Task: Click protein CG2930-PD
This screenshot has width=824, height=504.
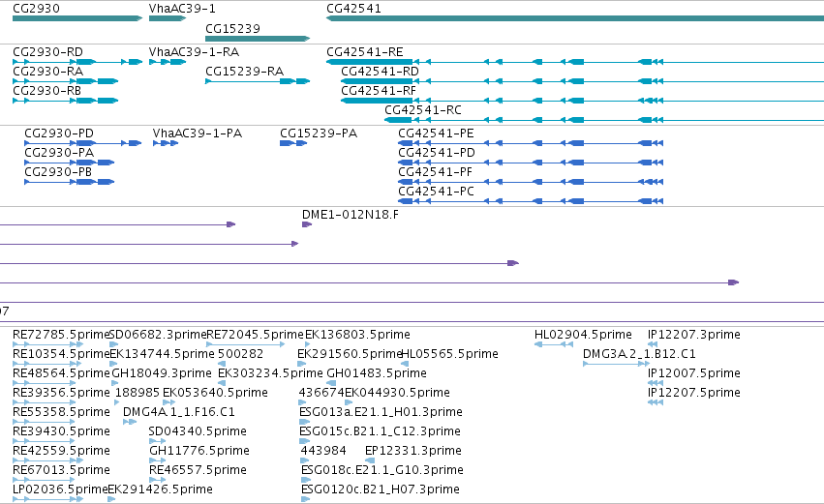Action: [83, 143]
